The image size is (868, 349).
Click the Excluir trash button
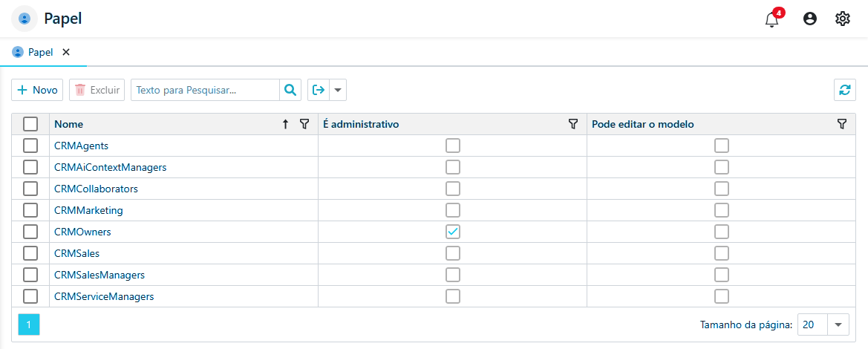click(x=97, y=90)
